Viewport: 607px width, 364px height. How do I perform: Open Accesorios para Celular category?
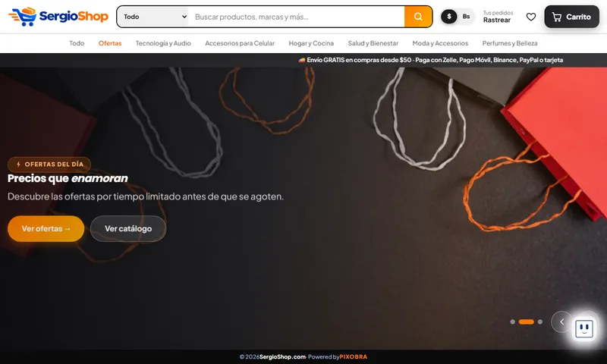(240, 43)
